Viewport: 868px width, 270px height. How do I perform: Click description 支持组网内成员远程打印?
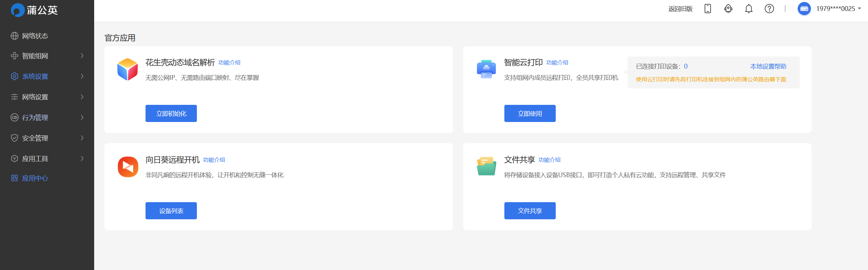pyautogui.click(x=561, y=78)
